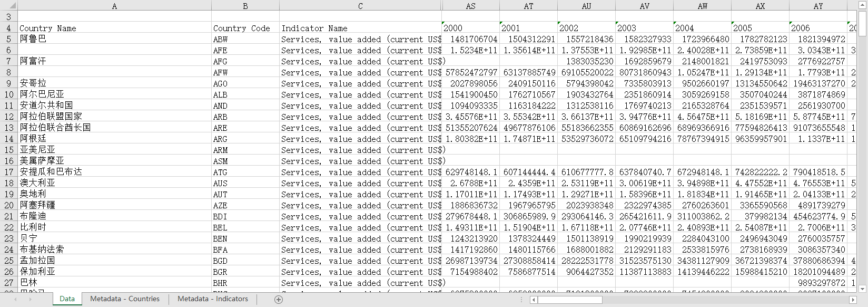Select column AX header
868x307 pixels.
(x=761, y=6)
